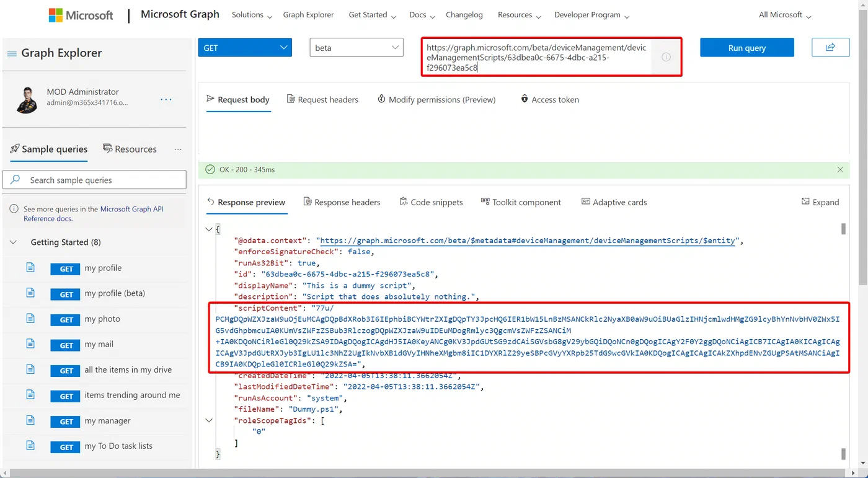Dismiss the OK 200 status message
The image size is (868, 478).
(840, 169)
